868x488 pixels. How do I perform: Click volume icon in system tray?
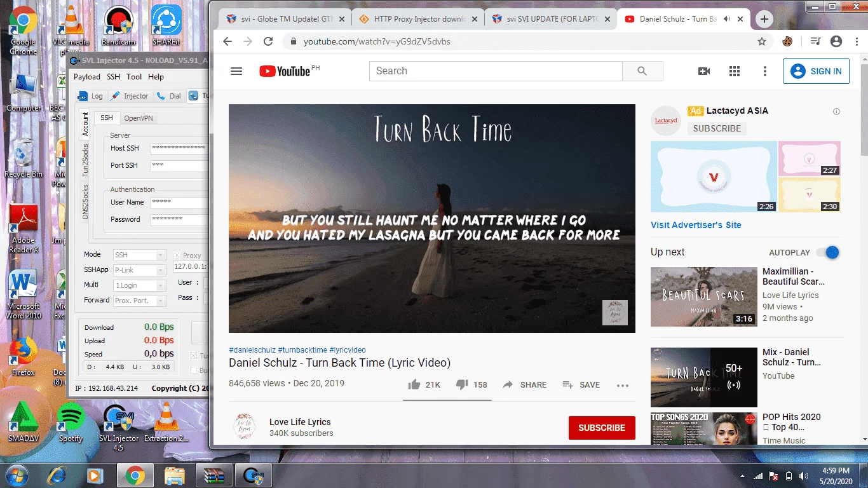803,475
